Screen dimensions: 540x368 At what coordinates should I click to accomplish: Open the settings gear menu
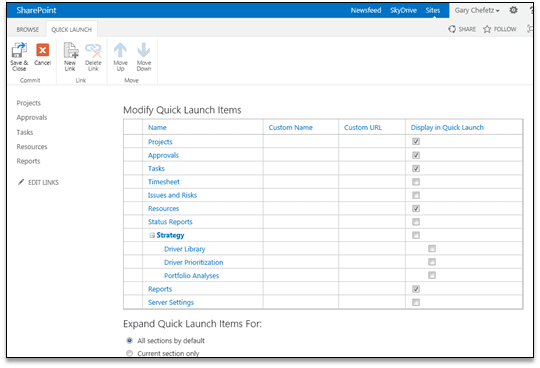coord(513,10)
